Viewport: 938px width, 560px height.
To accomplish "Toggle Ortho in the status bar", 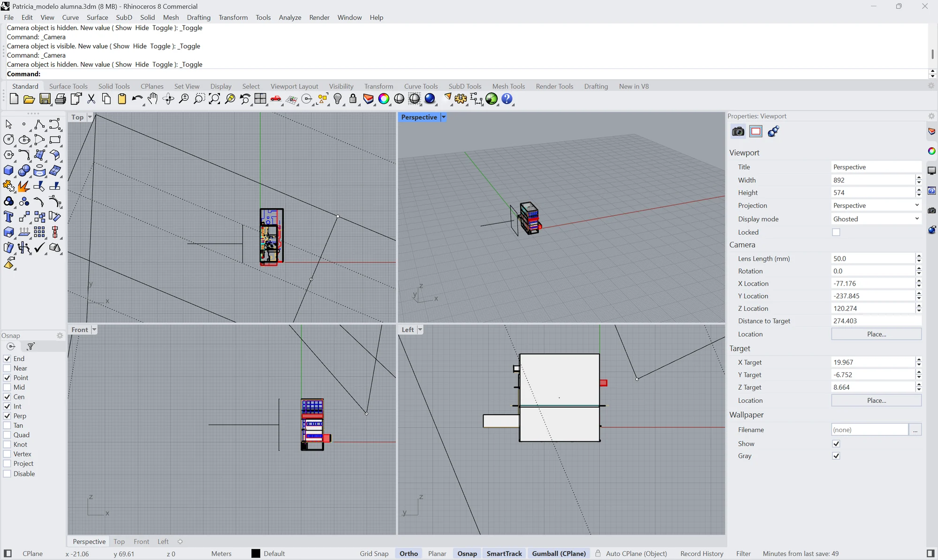I will click(408, 553).
